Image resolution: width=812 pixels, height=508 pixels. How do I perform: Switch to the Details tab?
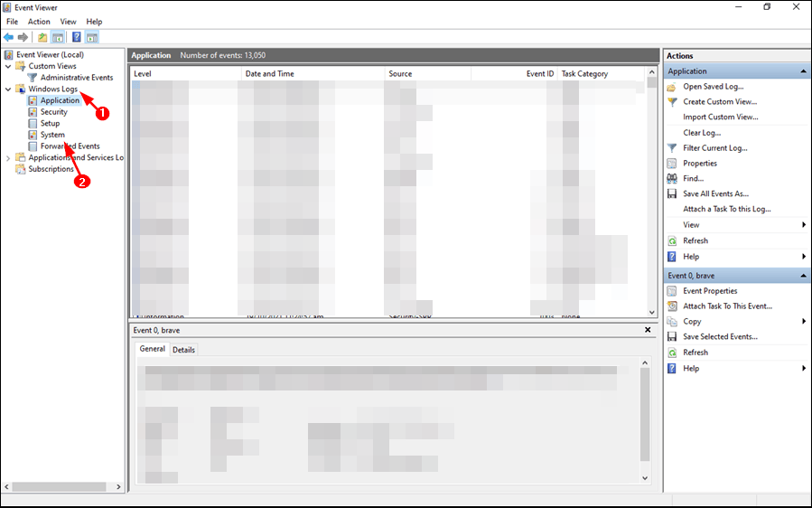tap(183, 350)
